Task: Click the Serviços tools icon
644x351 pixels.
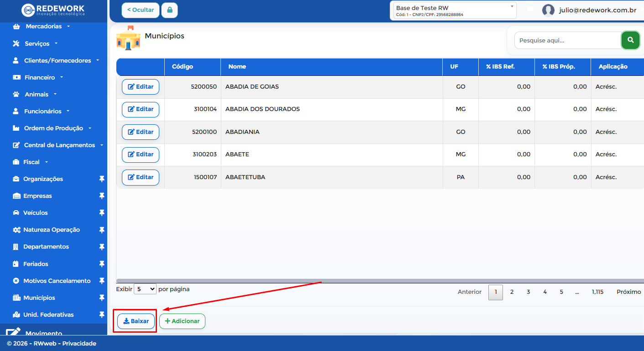Action: point(16,43)
